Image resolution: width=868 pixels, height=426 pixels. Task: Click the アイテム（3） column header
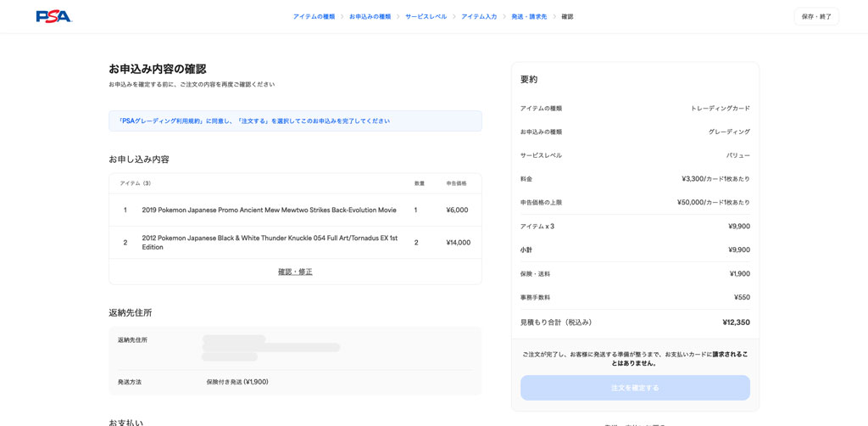pyautogui.click(x=136, y=183)
